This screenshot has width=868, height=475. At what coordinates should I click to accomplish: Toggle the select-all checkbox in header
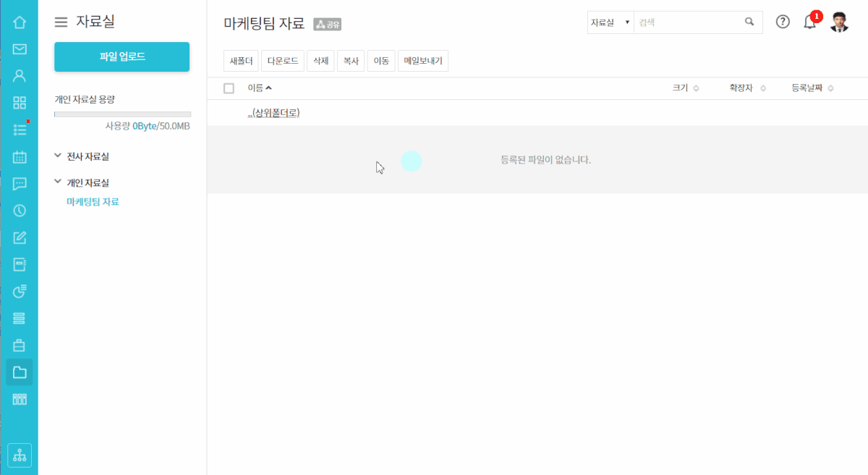coord(229,88)
